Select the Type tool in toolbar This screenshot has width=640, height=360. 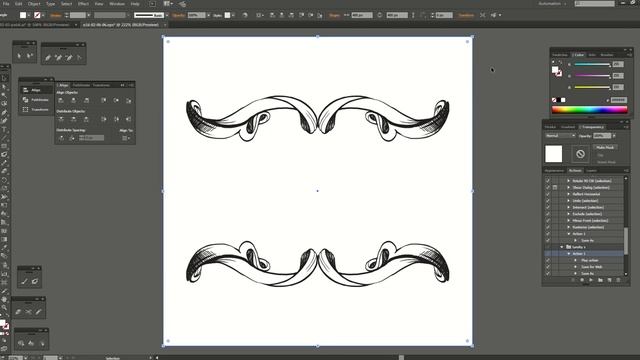[x=4, y=129]
